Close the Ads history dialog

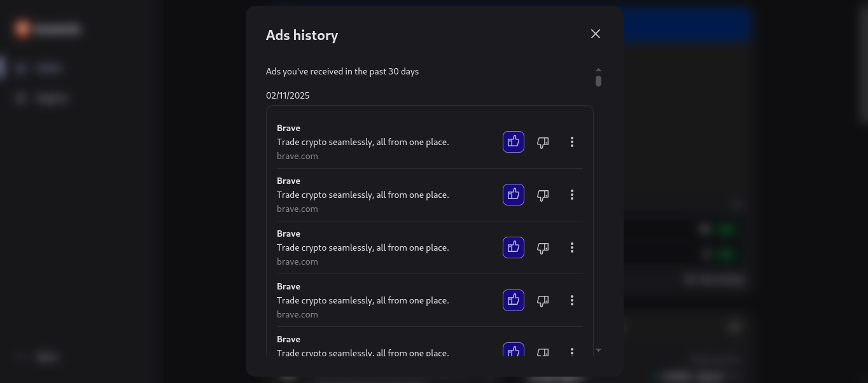pyautogui.click(x=596, y=34)
